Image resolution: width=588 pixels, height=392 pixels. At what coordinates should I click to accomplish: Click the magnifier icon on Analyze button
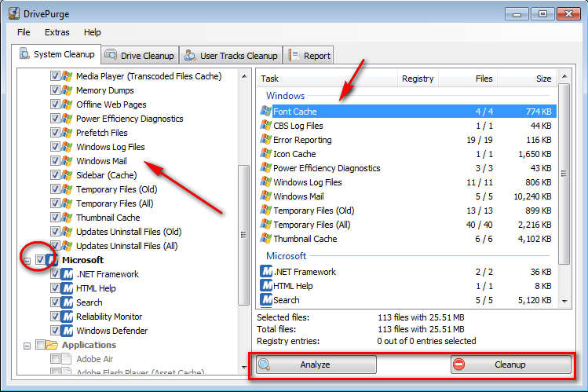pyautogui.click(x=265, y=365)
